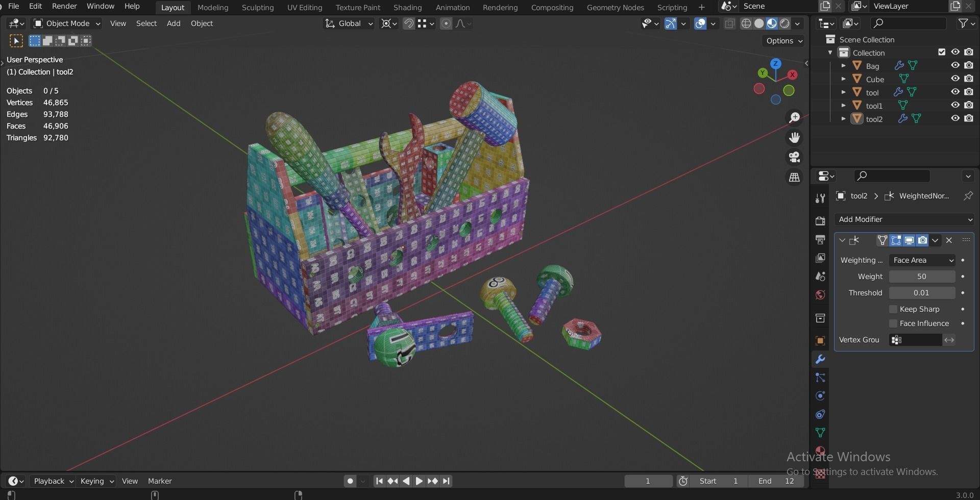Viewport: 980px width, 500px height.
Task: Open the Weighting Mode Face Area dropdown
Action: [x=922, y=260]
